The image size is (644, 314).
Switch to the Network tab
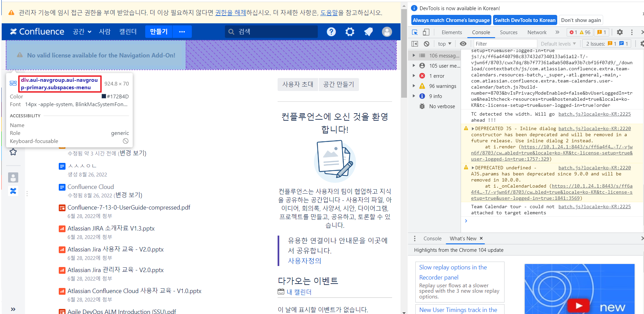tap(537, 32)
